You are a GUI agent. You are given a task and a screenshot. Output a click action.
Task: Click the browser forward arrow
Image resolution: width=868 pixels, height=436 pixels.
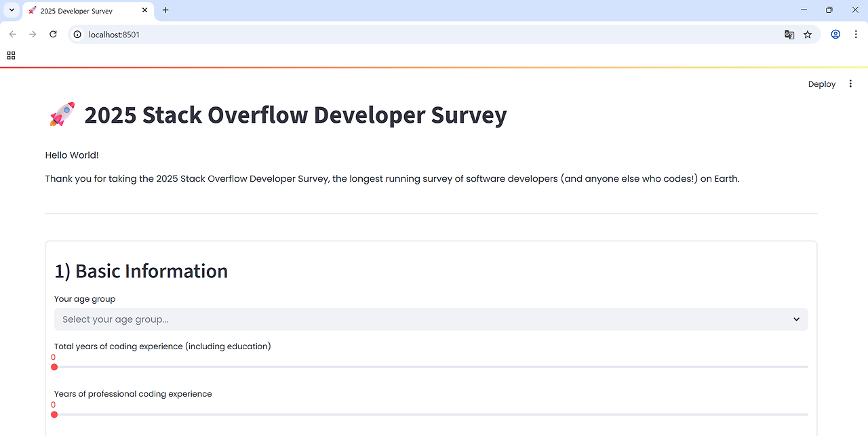pyautogui.click(x=33, y=34)
